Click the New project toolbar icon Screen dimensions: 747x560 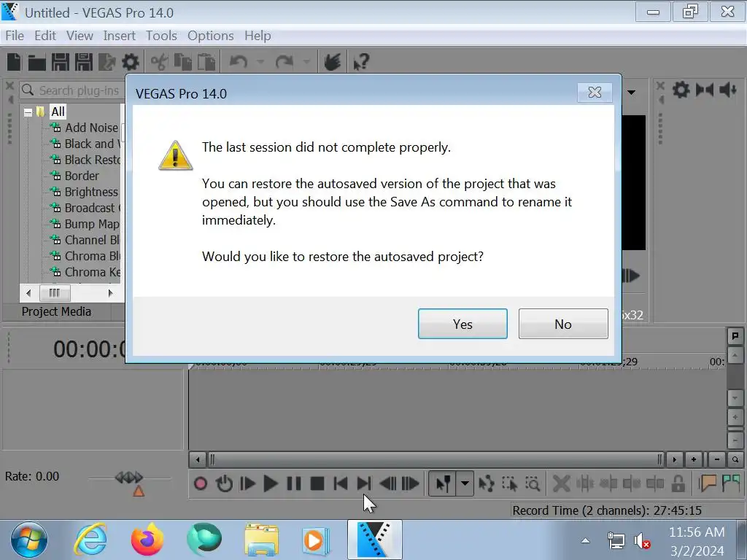pyautogui.click(x=15, y=62)
